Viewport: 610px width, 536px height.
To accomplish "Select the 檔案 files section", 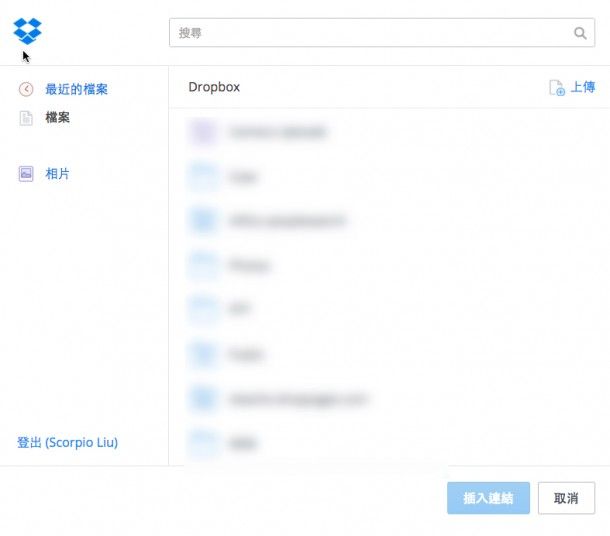I will [x=57, y=117].
